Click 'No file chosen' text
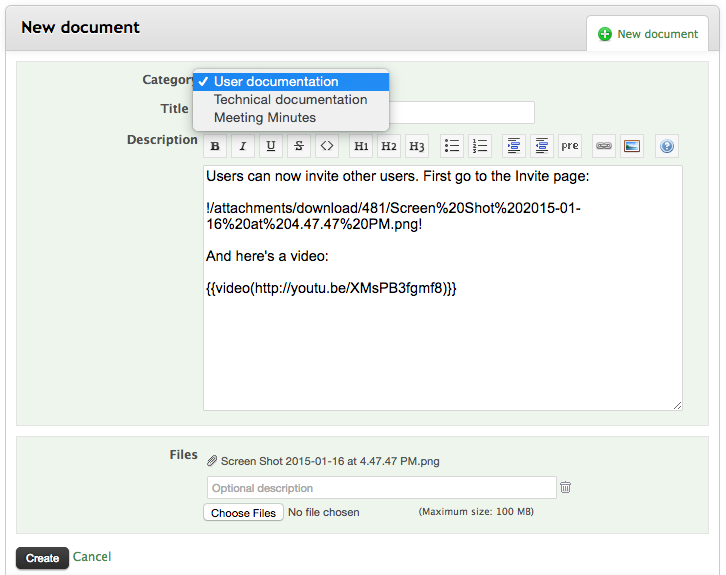The height and width of the screenshot is (575, 726). pos(324,512)
